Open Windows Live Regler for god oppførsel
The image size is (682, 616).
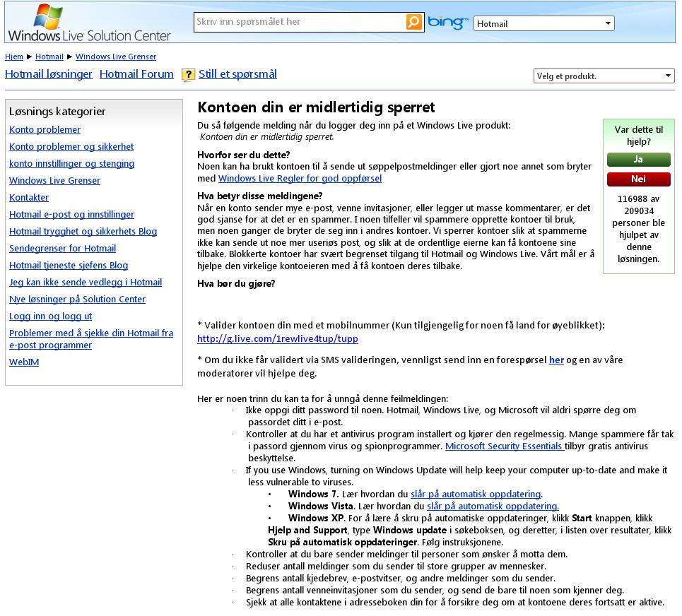pos(300,179)
